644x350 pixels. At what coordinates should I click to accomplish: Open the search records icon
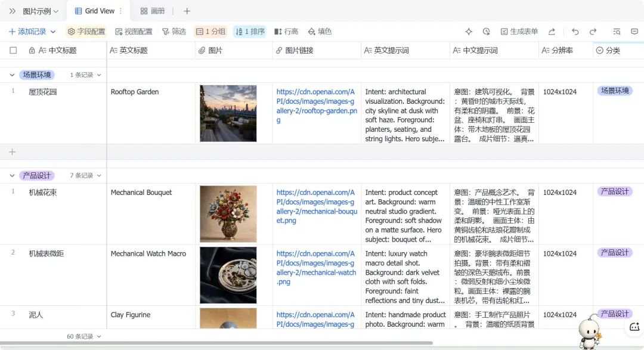(617, 32)
